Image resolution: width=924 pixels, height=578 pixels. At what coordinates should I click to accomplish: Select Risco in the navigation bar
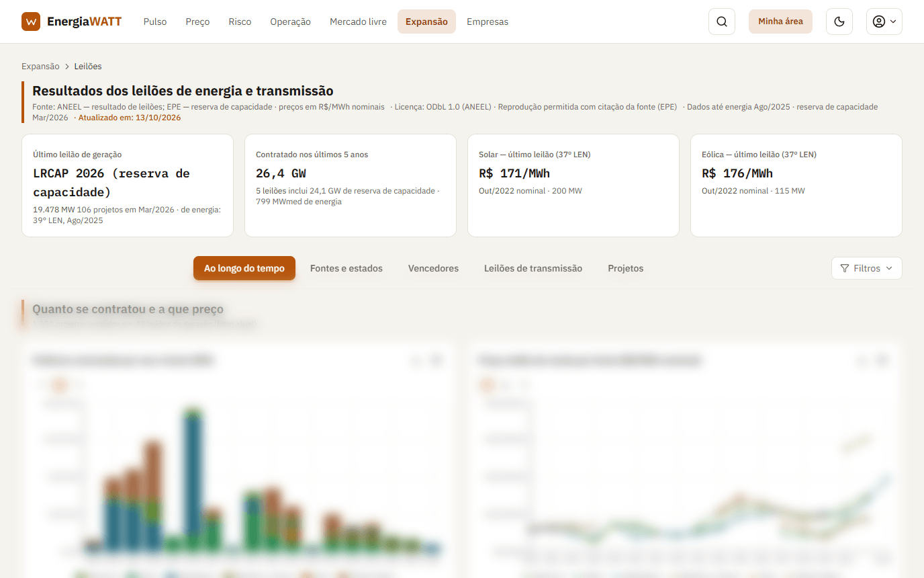point(240,22)
